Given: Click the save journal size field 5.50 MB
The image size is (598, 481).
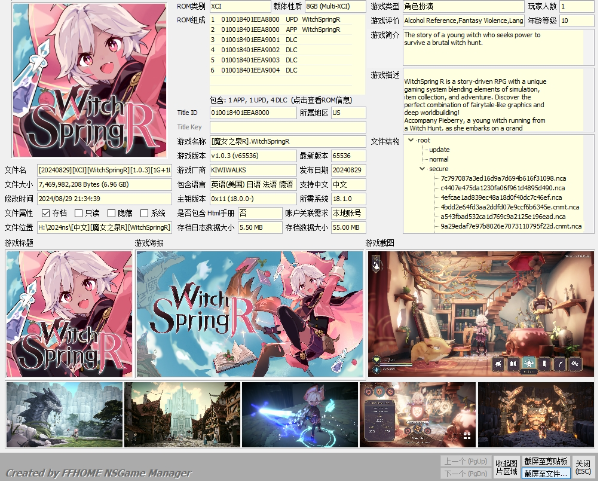Looking at the screenshot, I should 260,227.
